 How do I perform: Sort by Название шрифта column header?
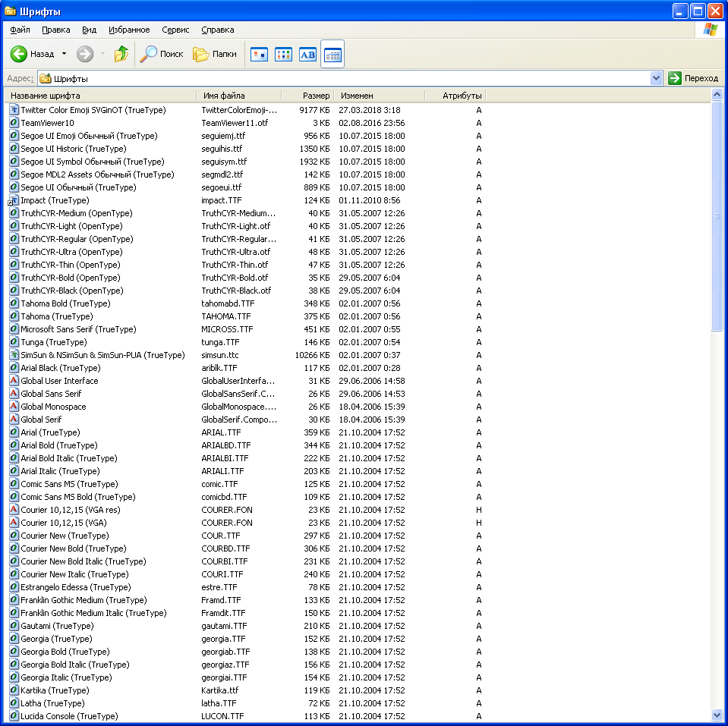(x=101, y=96)
